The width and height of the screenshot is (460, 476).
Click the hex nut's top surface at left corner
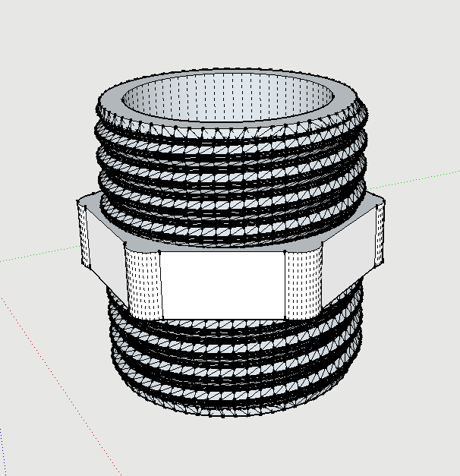pos(88,200)
